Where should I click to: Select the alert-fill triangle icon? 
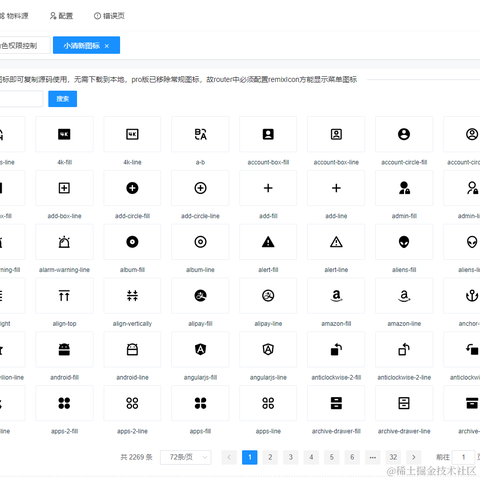(x=268, y=242)
